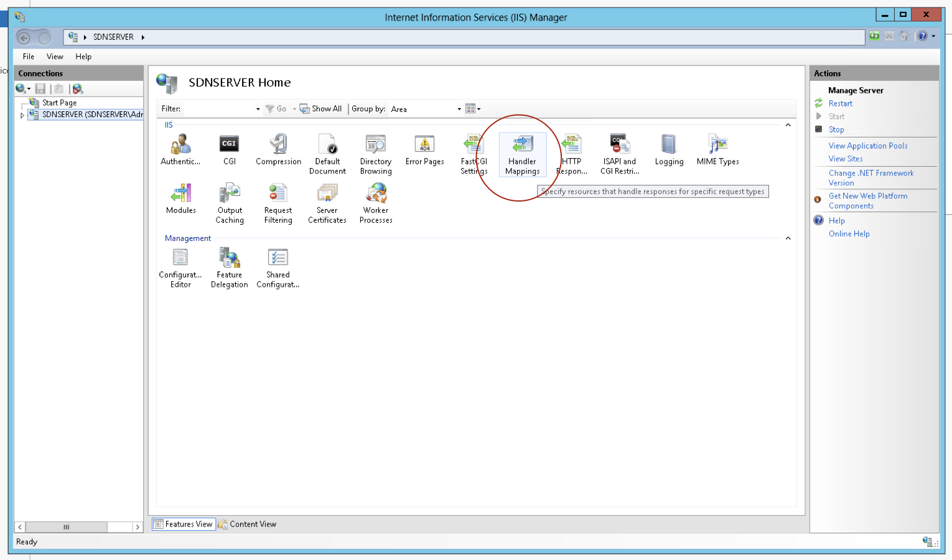
Task: Open the FastCGI Settings feature
Action: point(474,154)
